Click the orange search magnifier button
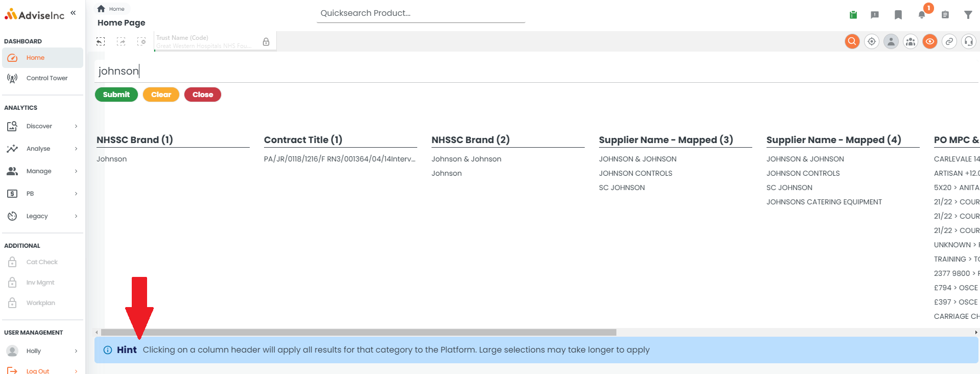 tap(852, 41)
